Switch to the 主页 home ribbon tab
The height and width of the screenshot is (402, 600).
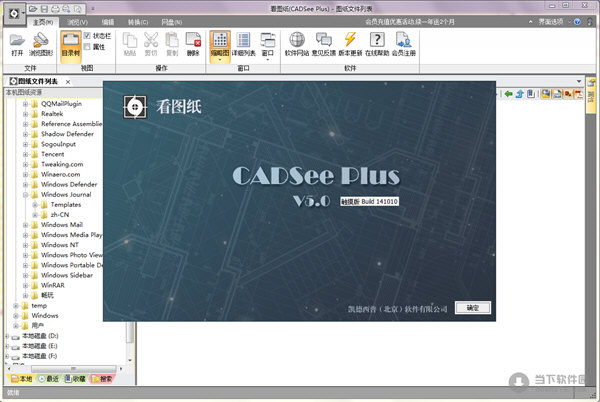point(42,22)
